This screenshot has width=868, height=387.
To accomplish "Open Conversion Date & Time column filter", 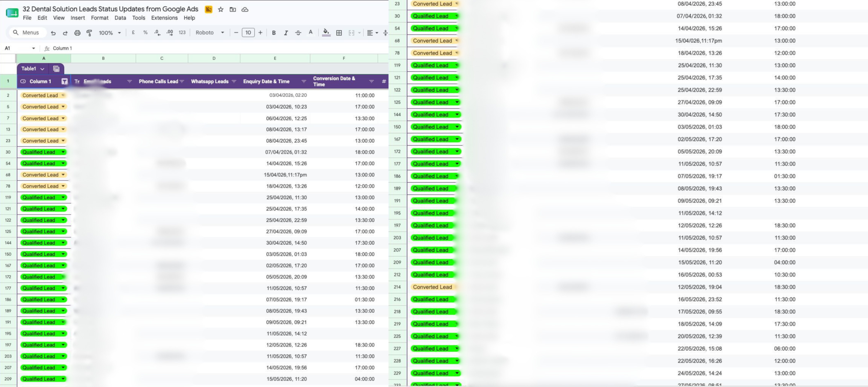I will [x=371, y=81].
